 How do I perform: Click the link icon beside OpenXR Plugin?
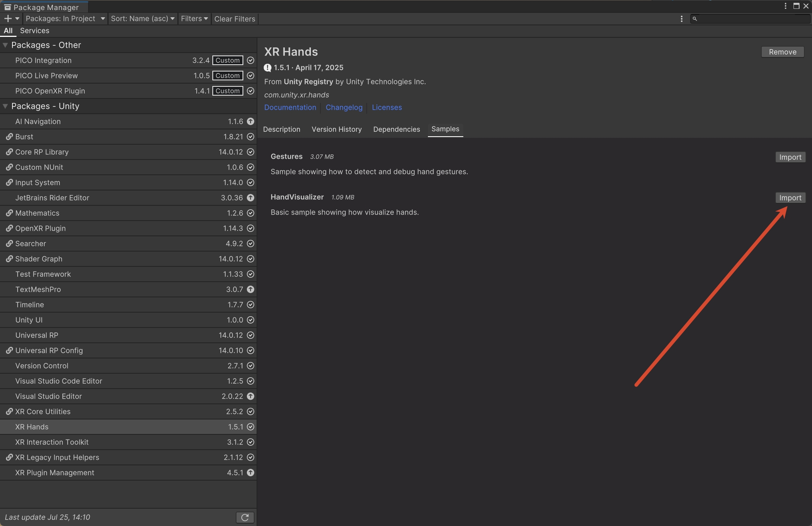9,228
